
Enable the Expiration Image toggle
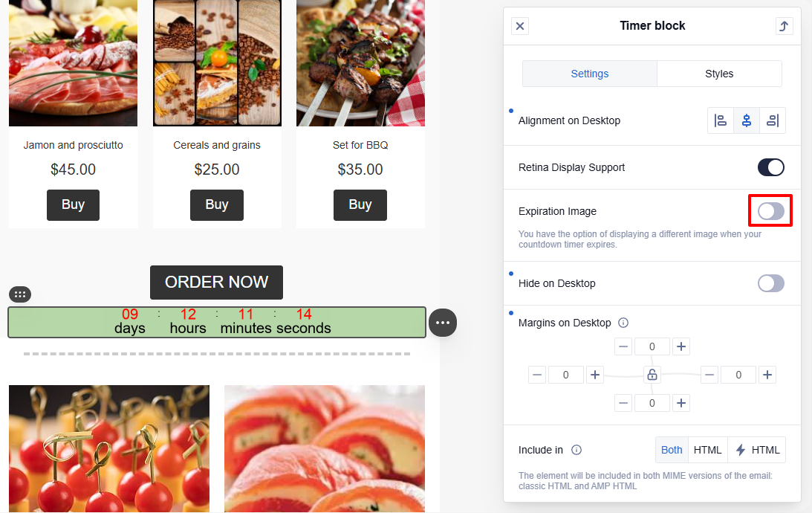pyautogui.click(x=770, y=211)
